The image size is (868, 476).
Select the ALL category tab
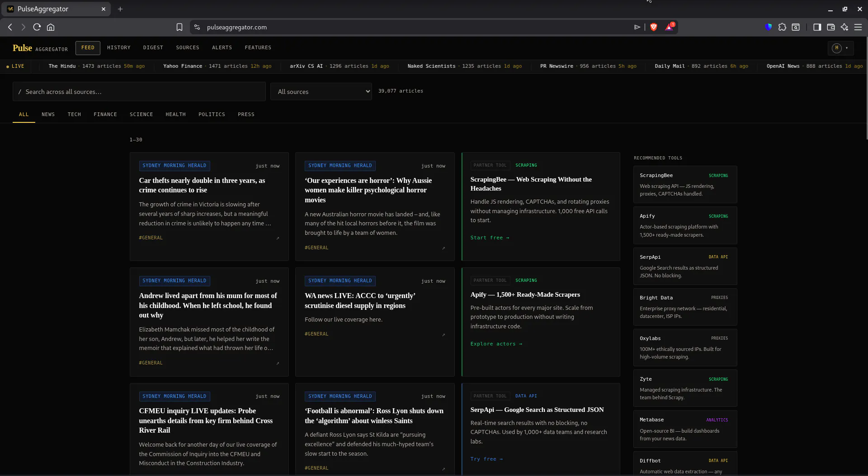[24, 114]
